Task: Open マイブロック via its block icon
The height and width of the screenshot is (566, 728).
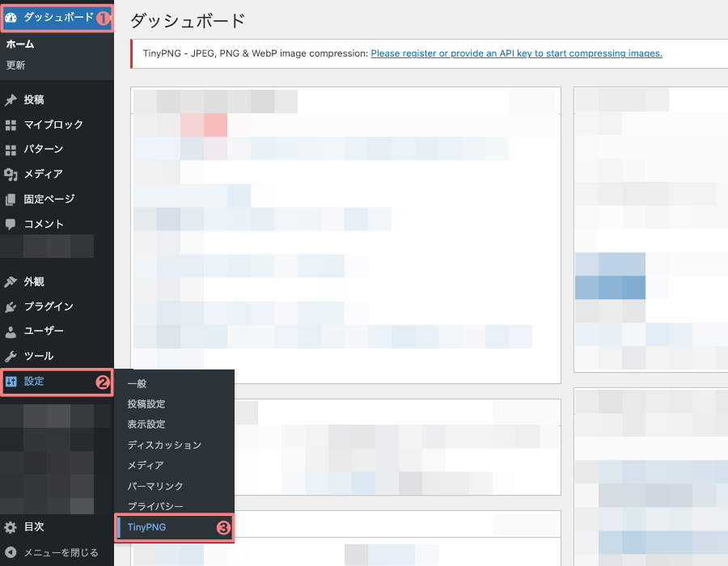Action: [x=11, y=124]
